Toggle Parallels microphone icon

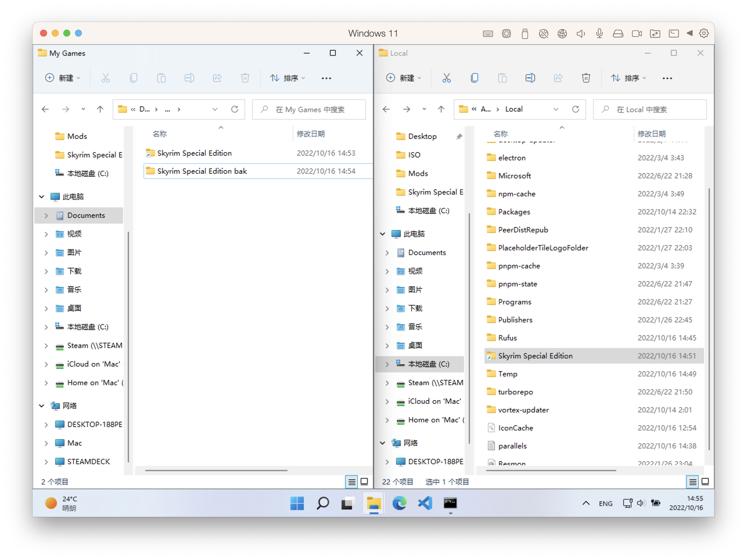pyautogui.click(x=599, y=33)
